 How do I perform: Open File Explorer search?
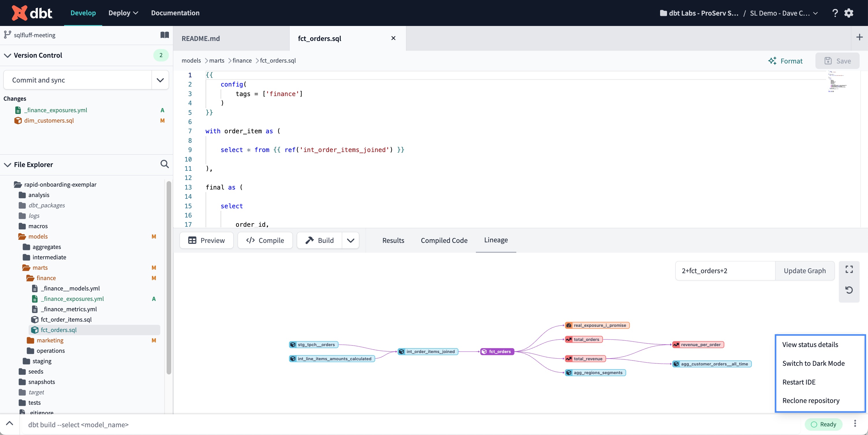(x=164, y=164)
